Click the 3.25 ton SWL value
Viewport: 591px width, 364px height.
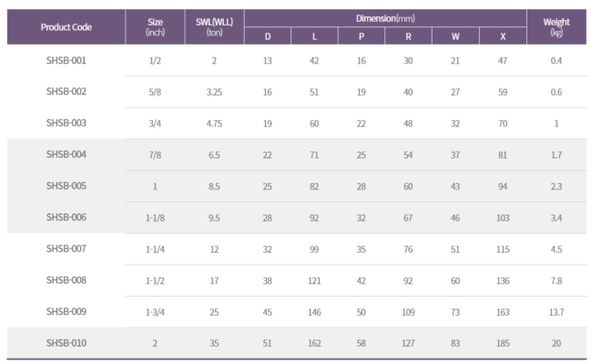[214, 92]
